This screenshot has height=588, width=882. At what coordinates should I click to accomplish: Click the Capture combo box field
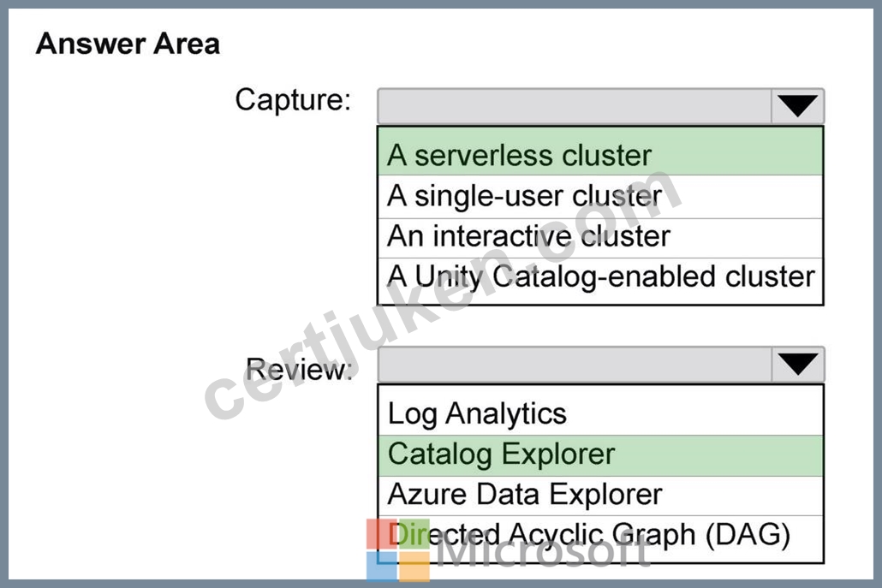600,105
